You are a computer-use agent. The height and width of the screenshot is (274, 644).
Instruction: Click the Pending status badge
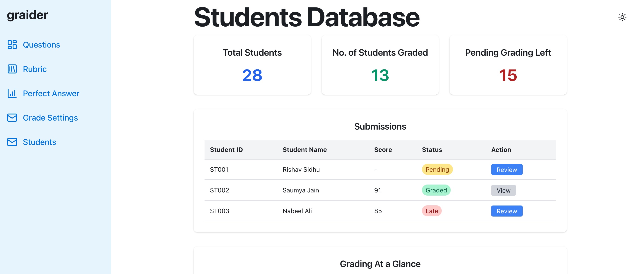(437, 169)
